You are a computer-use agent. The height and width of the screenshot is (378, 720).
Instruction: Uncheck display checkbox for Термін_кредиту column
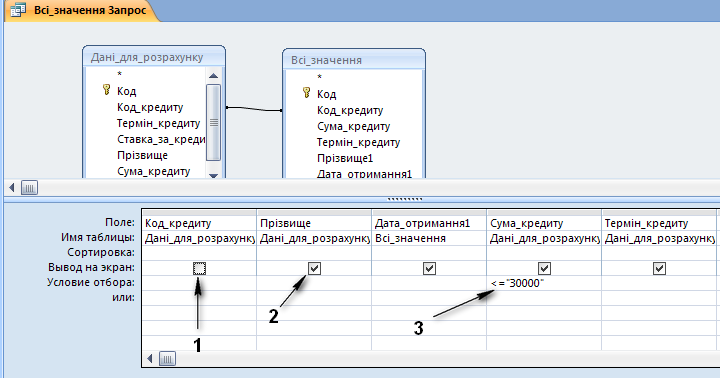click(x=659, y=268)
